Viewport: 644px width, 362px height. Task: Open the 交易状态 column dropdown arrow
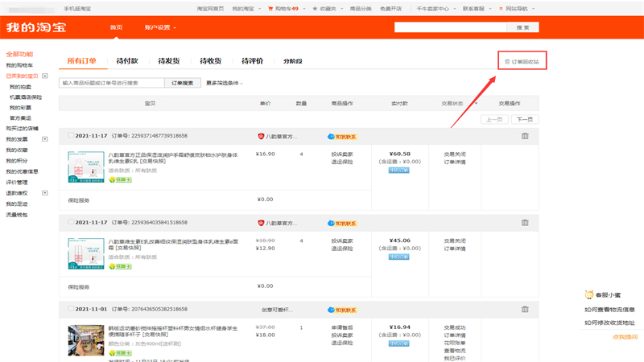[476, 104]
